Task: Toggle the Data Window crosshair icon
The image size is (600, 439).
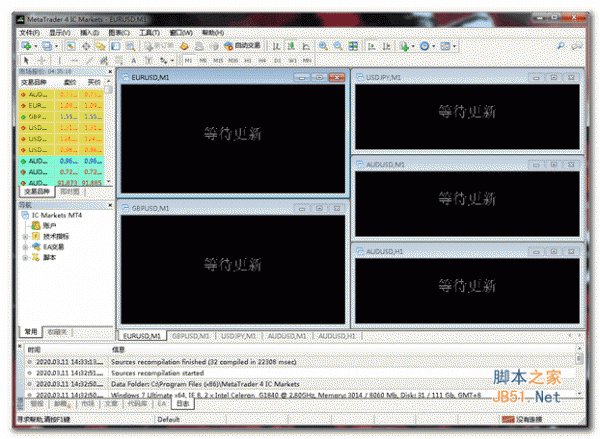Action: [86, 46]
